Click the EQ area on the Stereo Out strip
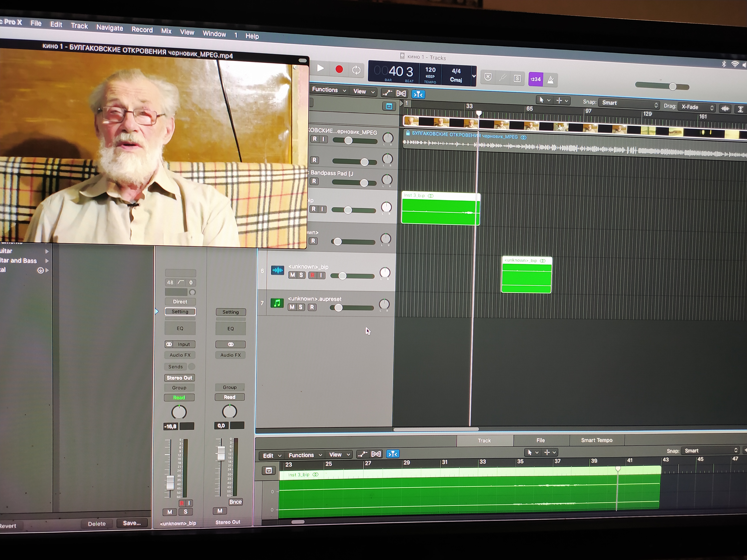Image resolution: width=747 pixels, height=560 pixels. coord(231,328)
